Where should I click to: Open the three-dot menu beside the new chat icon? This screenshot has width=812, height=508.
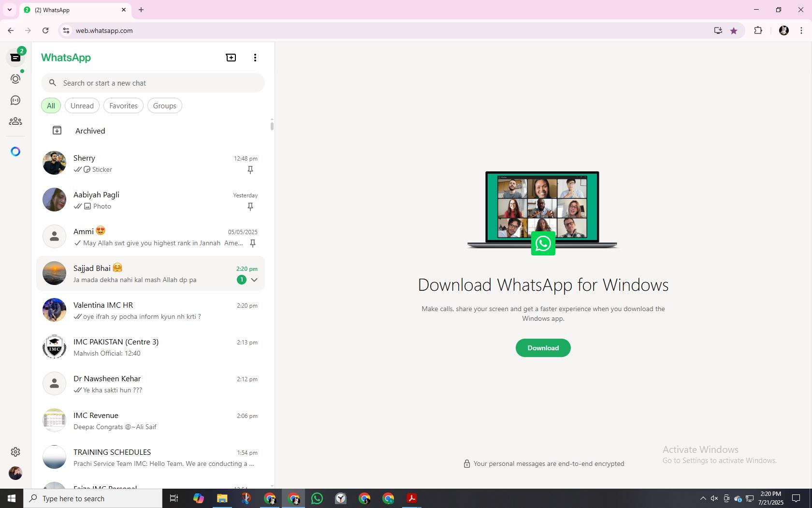[255, 58]
